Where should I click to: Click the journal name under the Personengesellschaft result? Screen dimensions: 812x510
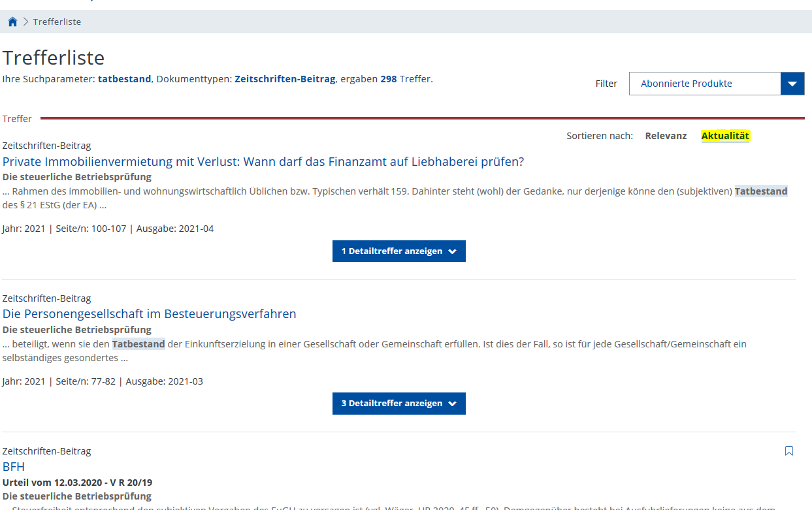pyautogui.click(x=77, y=330)
